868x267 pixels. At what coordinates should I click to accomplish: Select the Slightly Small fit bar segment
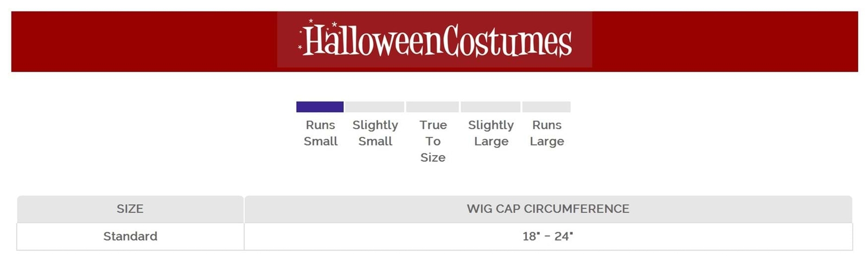pos(375,107)
